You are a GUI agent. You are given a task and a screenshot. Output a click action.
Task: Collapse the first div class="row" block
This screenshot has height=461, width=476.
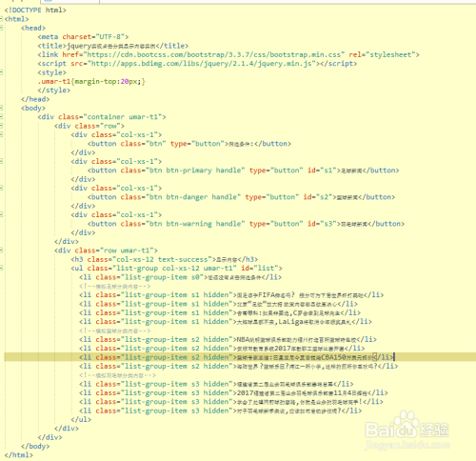pos(1,126)
